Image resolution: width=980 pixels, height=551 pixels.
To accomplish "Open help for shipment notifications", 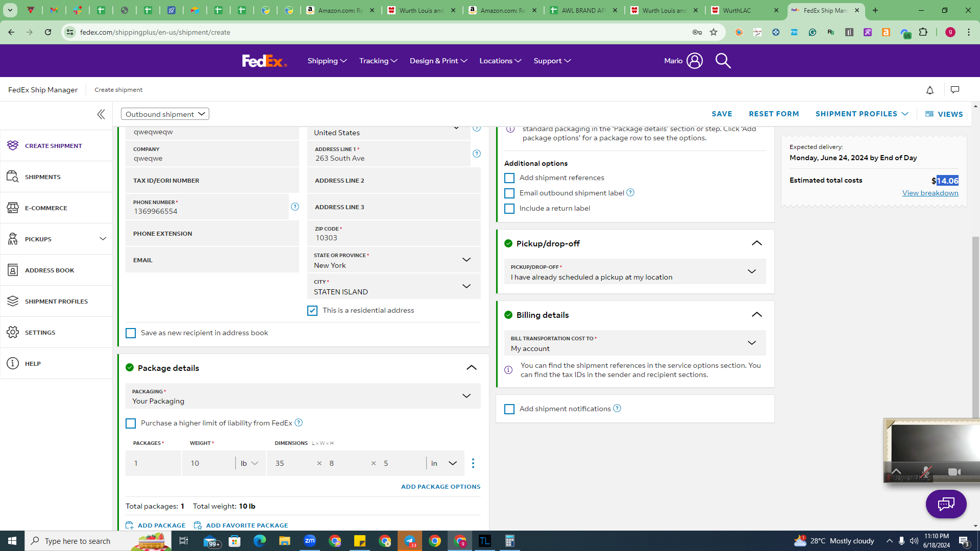I will coord(617,408).
